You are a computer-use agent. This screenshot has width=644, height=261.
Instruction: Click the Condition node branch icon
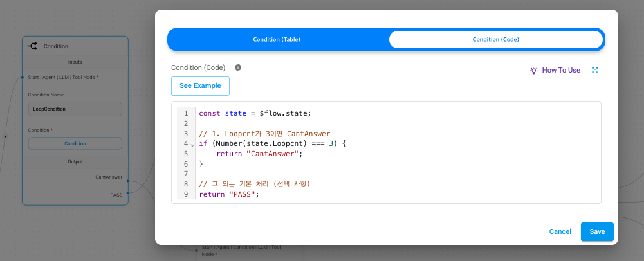pos(32,46)
